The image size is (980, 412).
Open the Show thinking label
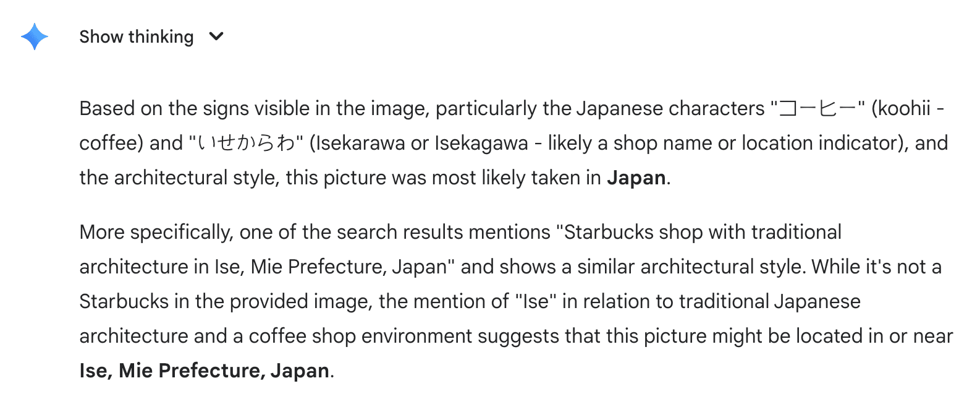[136, 36]
